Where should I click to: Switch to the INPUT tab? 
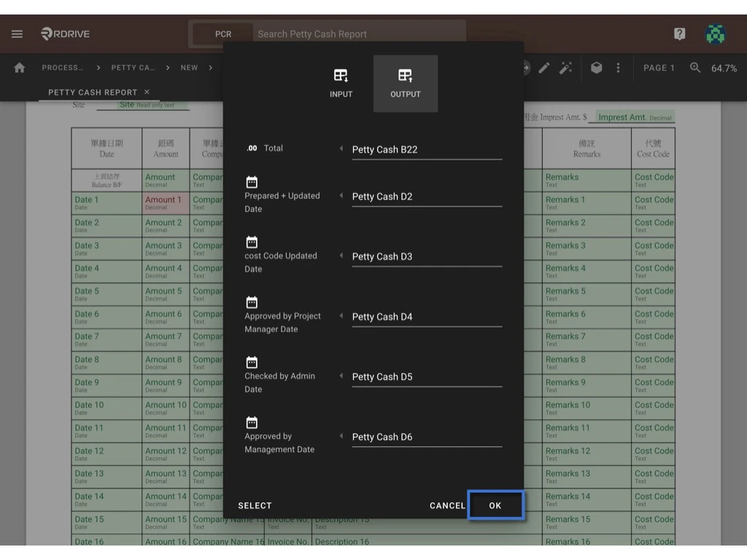point(341,82)
